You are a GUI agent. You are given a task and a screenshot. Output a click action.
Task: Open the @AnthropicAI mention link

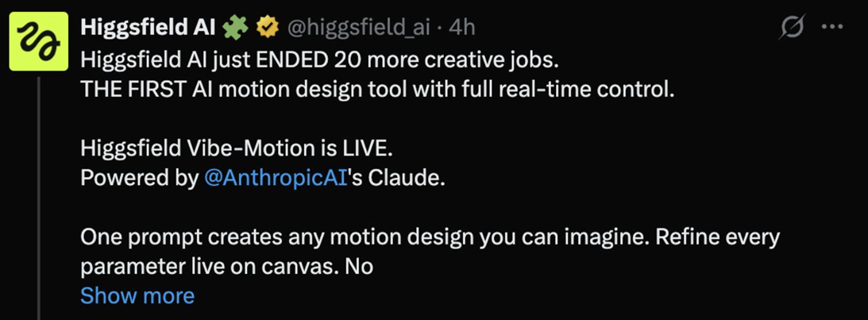(276, 179)
